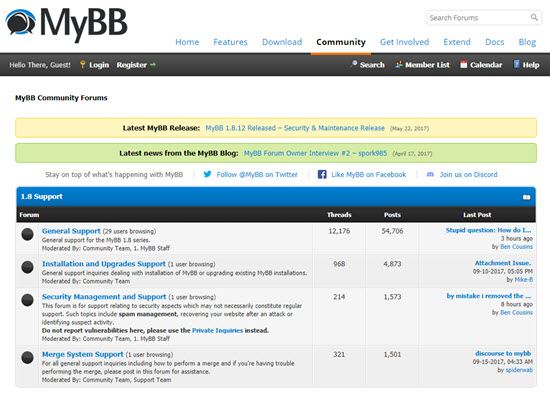The image size is (550, 393).
Task: Click the search magnifier icon in Search Forums box
Action: 534,17
